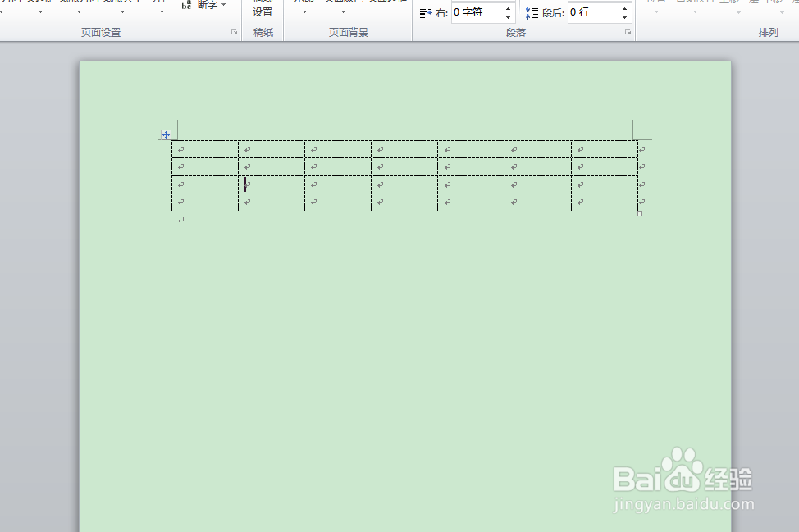This screenshot has height=532, width=799.
Task: Open the 页面设置 dialog launcher
Action: coord(234,32)
